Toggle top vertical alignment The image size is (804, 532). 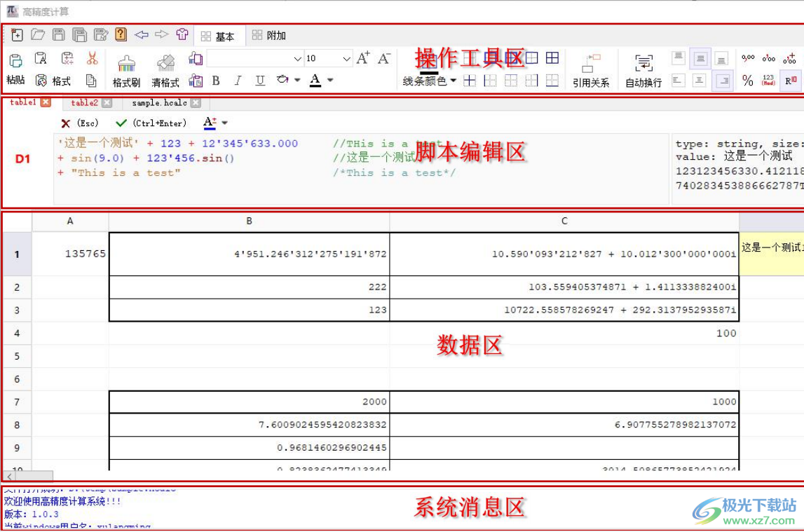(679, 58)
